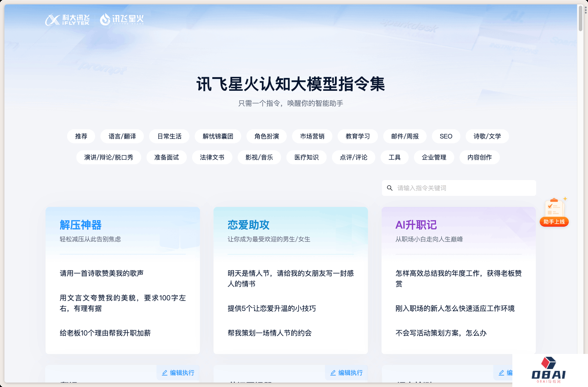Image resolution: width=588 pixels, height=387 pixels.
Task: Click 编辑执行 in the bottom-middle card
Action: (346, 373)
